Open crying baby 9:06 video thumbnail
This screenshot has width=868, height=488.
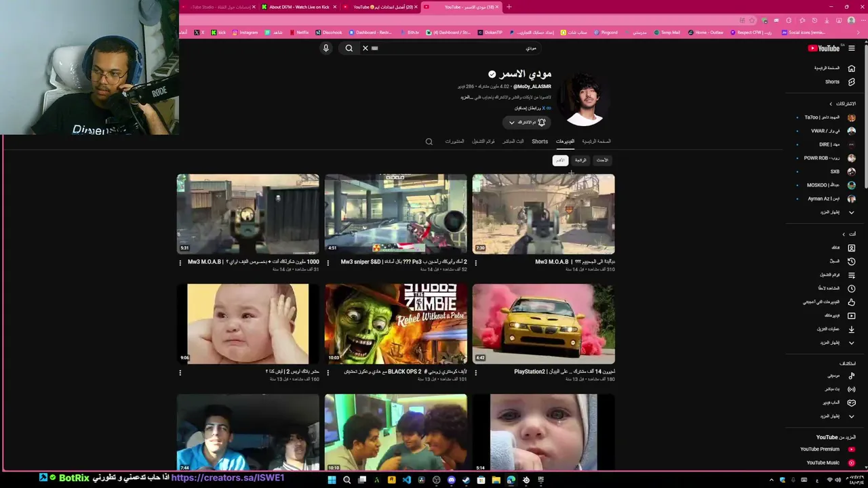(248, 324)
